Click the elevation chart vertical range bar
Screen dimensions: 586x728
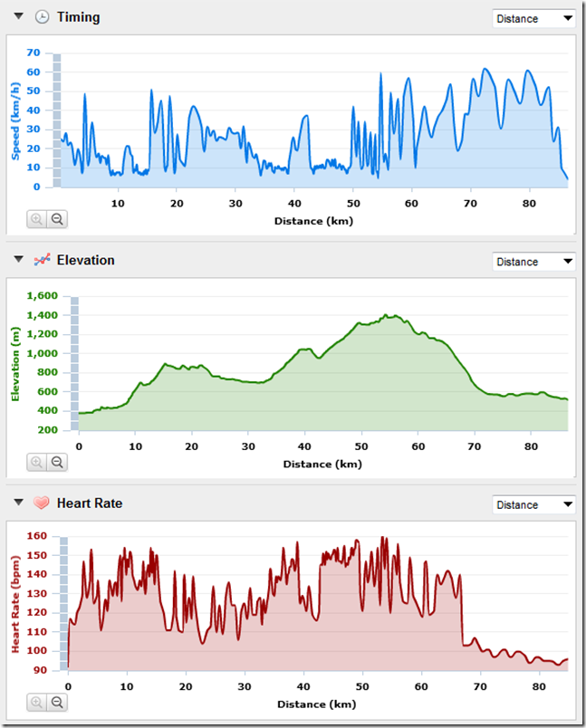click(74, 363)
